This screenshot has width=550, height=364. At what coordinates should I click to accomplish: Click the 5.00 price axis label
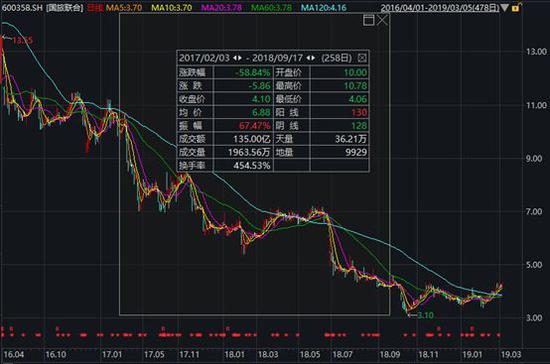point(534,265)
